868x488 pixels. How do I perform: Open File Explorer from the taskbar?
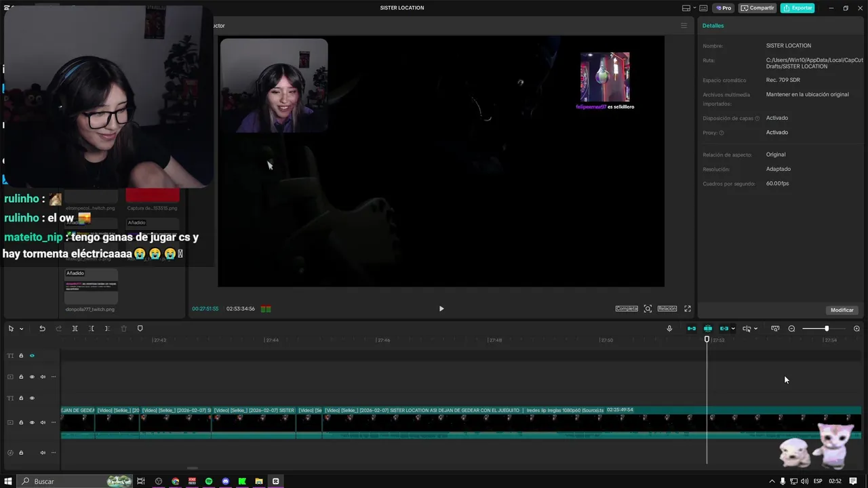pyautogui.click(x=259, y=481)
